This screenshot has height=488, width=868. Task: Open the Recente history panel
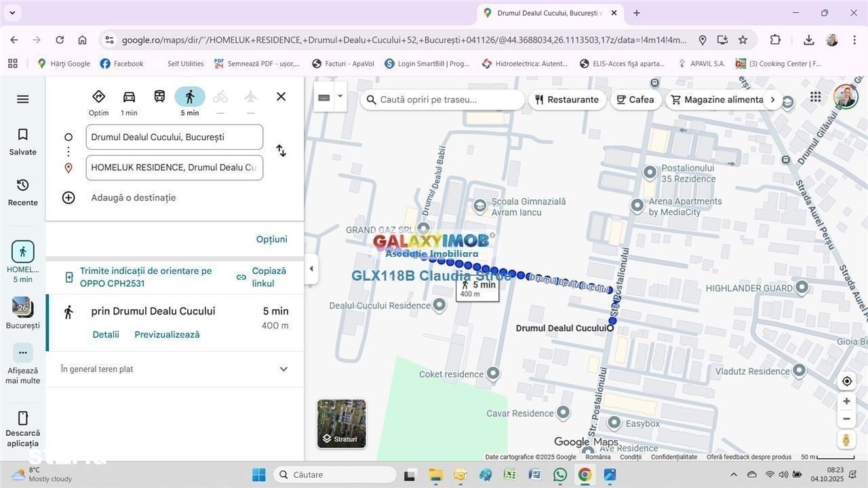(x=22, y=192)
